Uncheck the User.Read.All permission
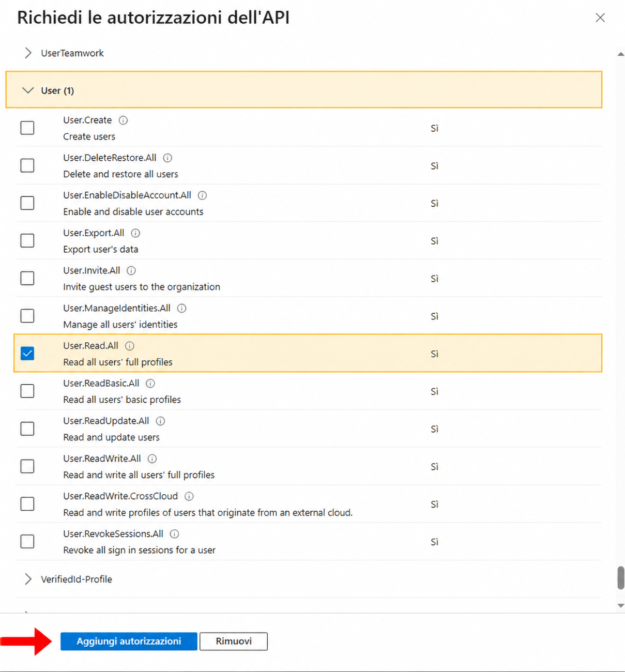 [27, 354]
